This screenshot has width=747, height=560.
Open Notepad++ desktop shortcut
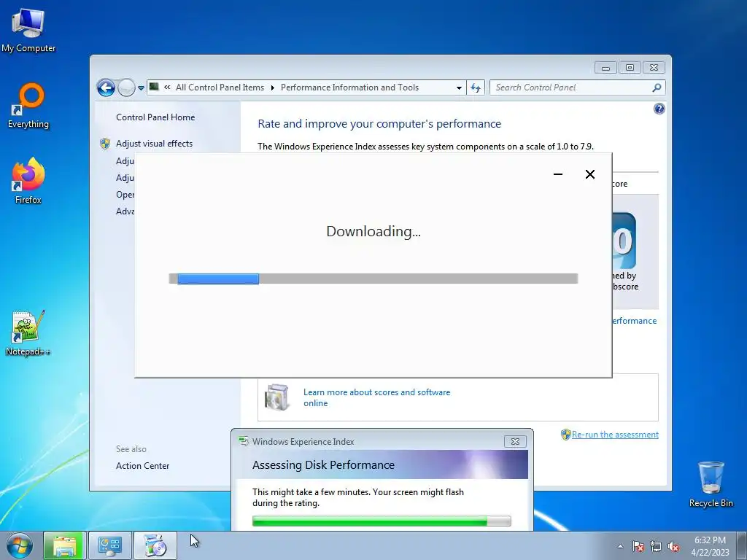pyautogui.click(x=28, y=333)
